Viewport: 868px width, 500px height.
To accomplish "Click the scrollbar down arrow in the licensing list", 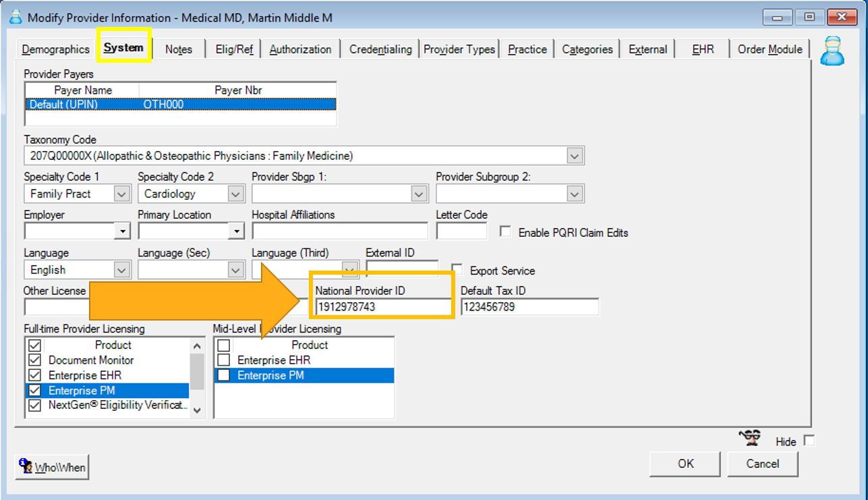I will [197, 410].
